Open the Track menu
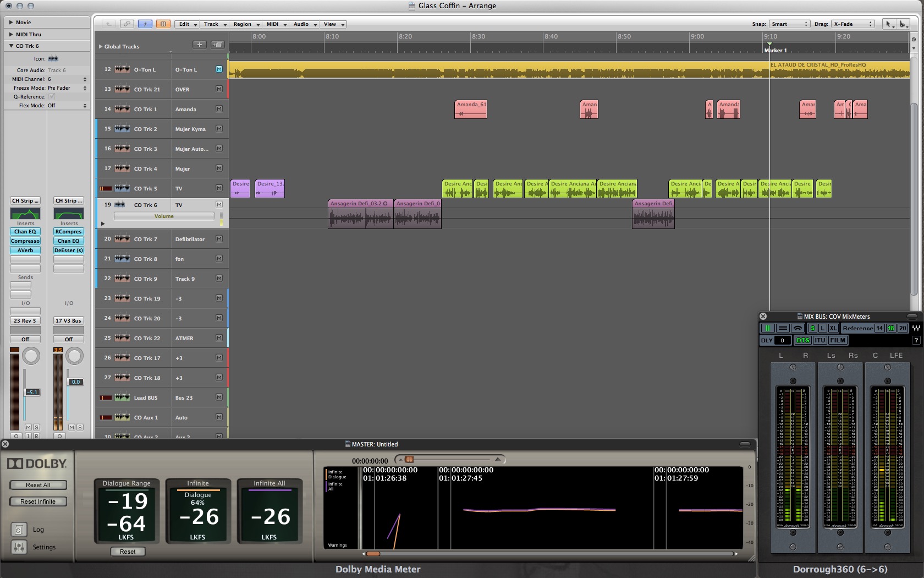The width and height of the screenshot is (924, 578). pos(215,24)
